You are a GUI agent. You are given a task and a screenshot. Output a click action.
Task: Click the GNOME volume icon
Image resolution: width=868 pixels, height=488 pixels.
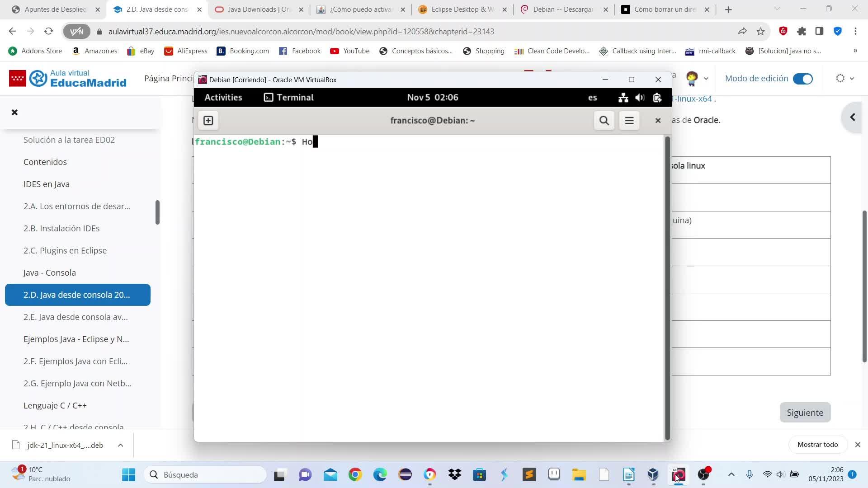640,98
